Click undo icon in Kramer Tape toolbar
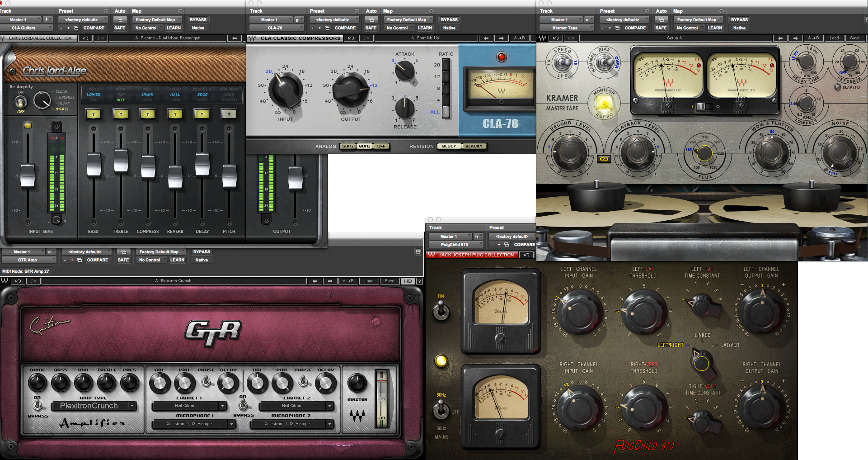 point(556,38)
